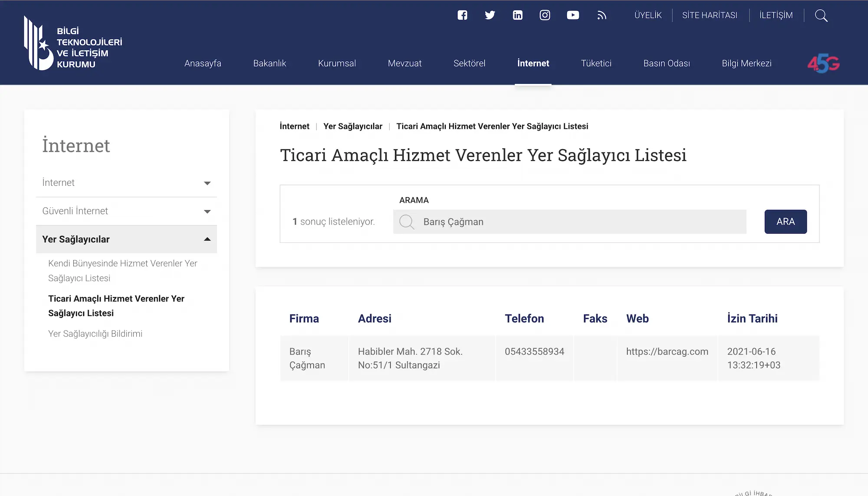Open the Sektörel navigation menu

click(x=469, y=63)
